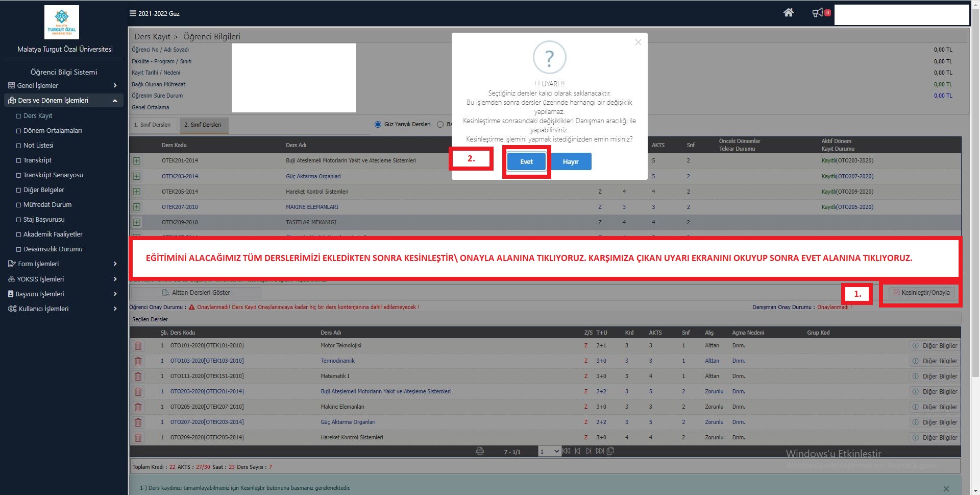
Task: Switch to 1. Sınıf Dersleri tab
Action: (x=153, y=125)
